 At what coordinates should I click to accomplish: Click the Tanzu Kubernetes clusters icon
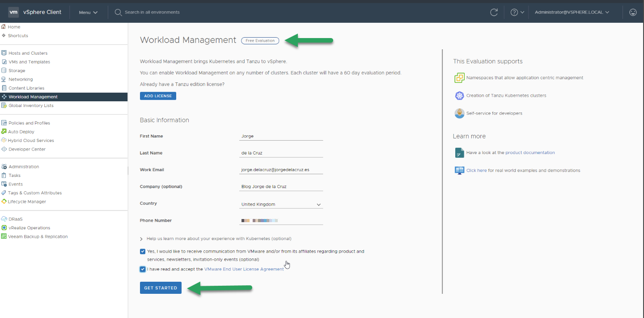pyautogui.click(x=459, y=95)
